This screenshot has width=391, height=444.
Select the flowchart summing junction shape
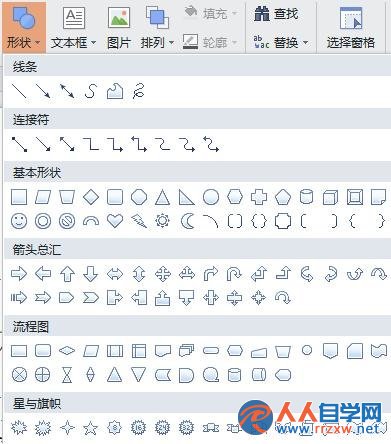19,375
